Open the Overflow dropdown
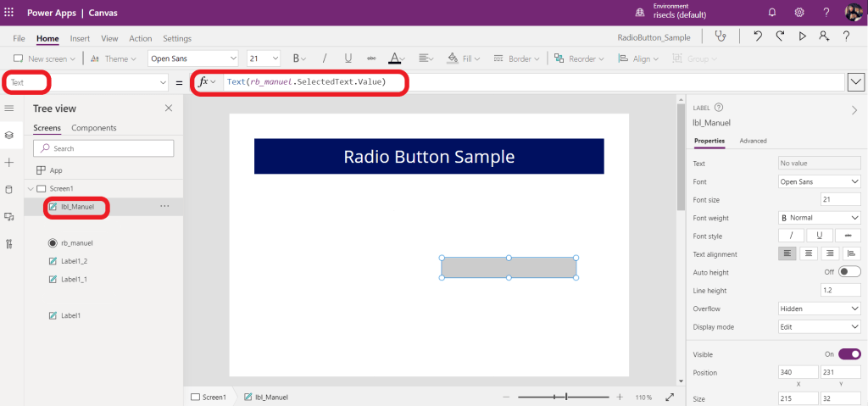Image resolution: width=868 pixels, height=406 pixels. 820,309
